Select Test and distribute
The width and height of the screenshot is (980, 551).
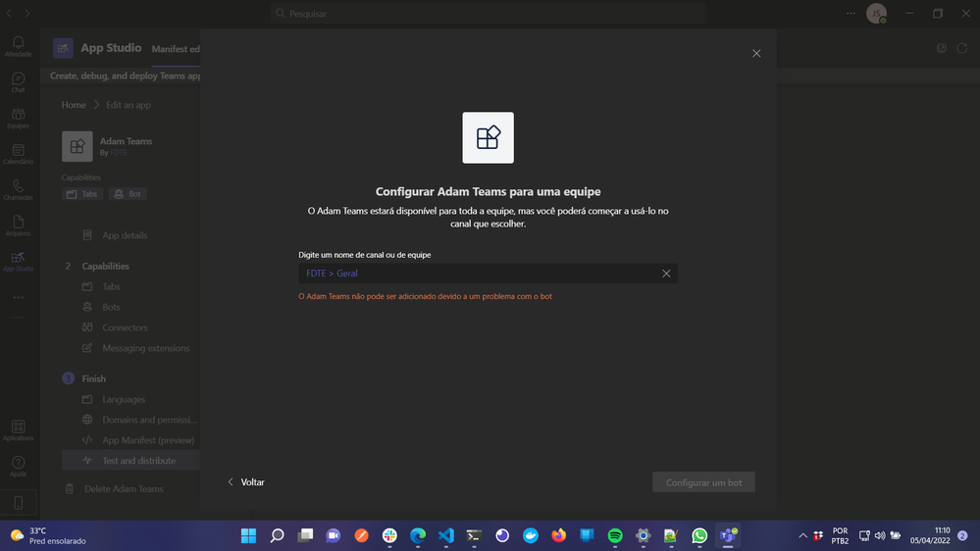point(130,461)
